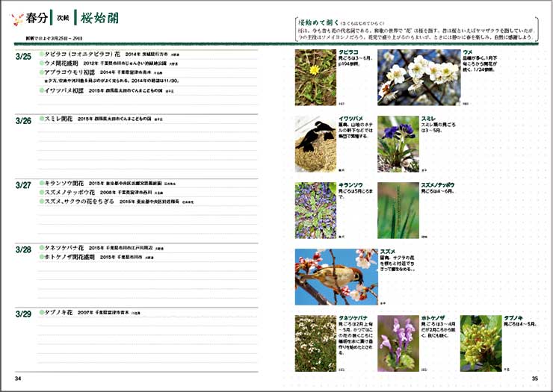Click the ホトケノザ pink flower photo
The image size is (553, 392).
pos(398,343)
